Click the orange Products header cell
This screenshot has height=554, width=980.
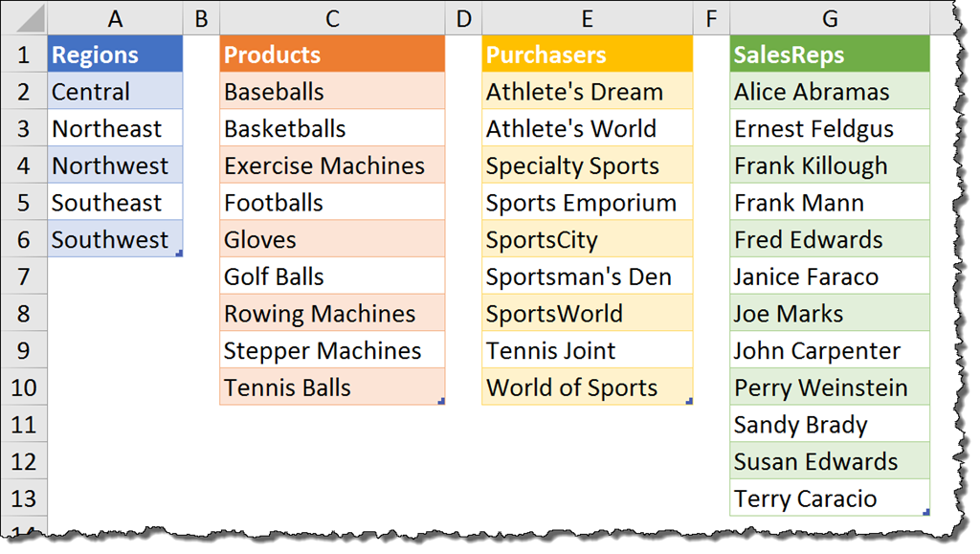(332, 55)
